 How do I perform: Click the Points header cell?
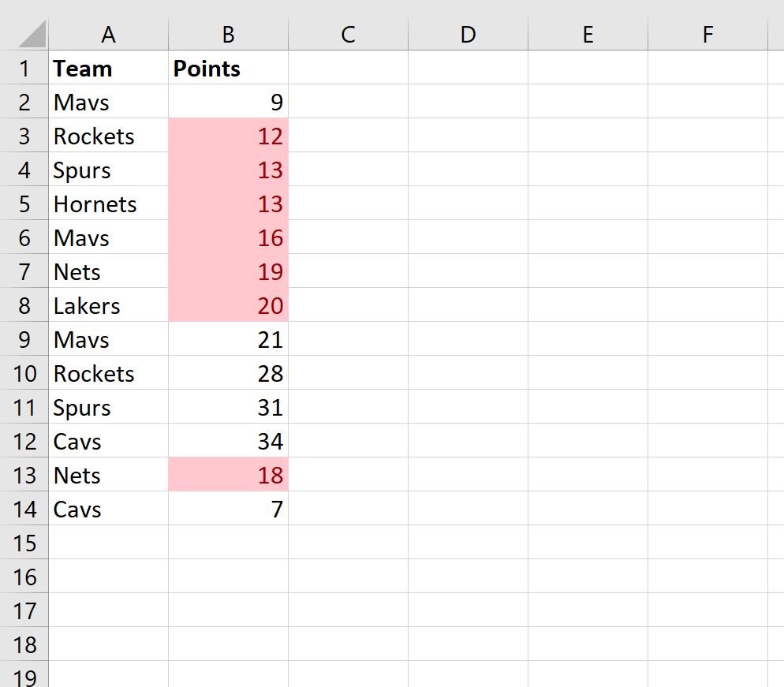pyautogui.click(x=229, y=68)
